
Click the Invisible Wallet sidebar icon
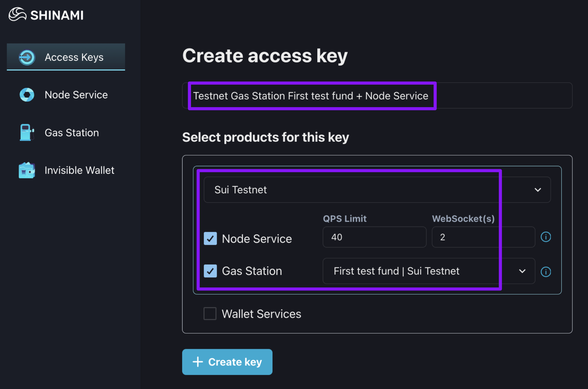coord(27,170)
